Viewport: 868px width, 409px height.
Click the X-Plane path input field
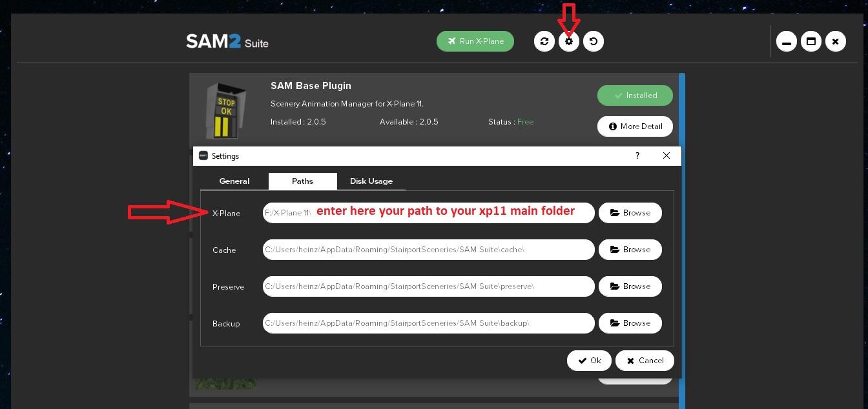coord(428,213)
